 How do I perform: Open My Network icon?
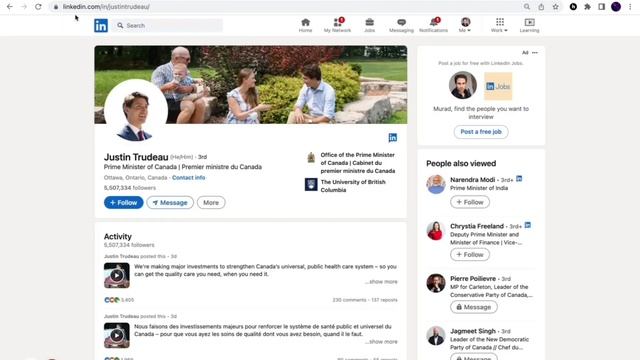[x=337, y=25]
